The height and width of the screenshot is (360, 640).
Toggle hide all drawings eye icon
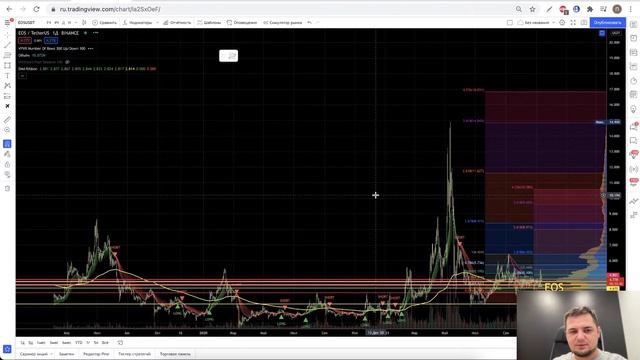(x=7, y=175)
